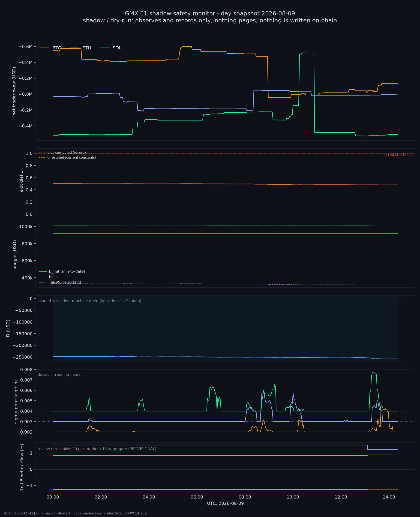The image size is (420, 517).
Task: Click the "budget (USD)" axis label
Action: pyautogui.click(x=15, y=255)
